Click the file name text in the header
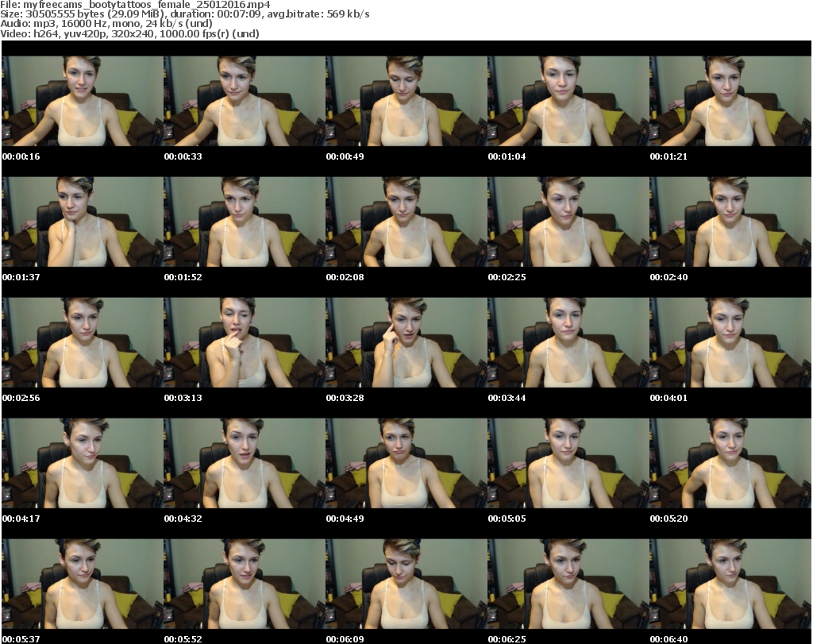 (135, 5)
